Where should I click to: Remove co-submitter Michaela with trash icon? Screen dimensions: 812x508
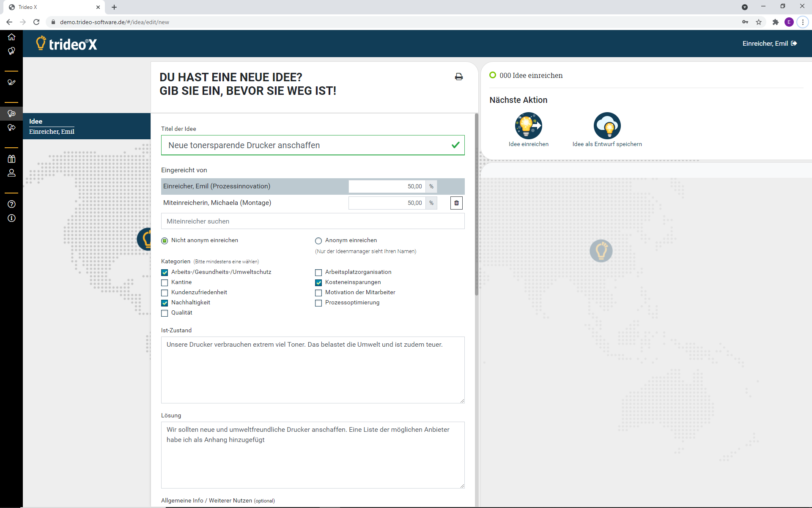pyautogui.click(x=456, y=203)
